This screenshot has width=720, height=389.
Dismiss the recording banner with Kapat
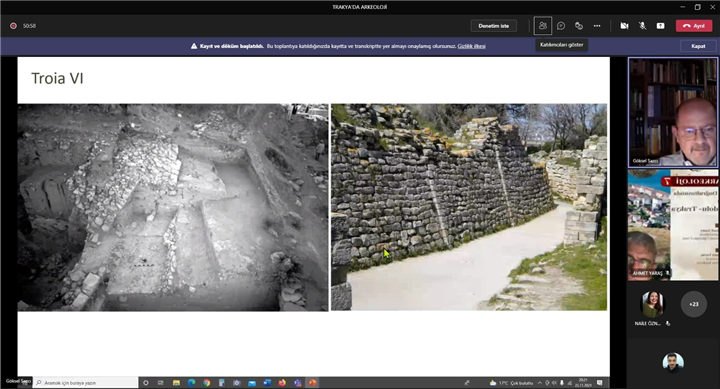(x=698, y=46)
